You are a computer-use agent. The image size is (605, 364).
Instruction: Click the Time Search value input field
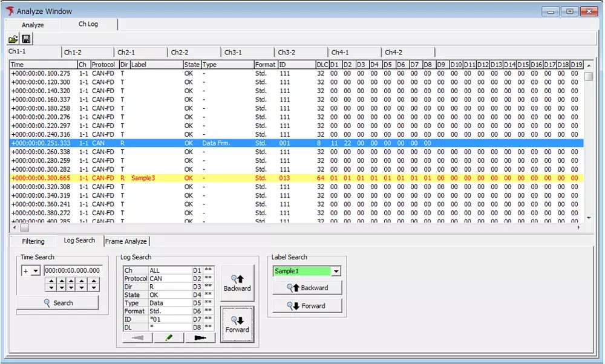click(x=73, y=271)
